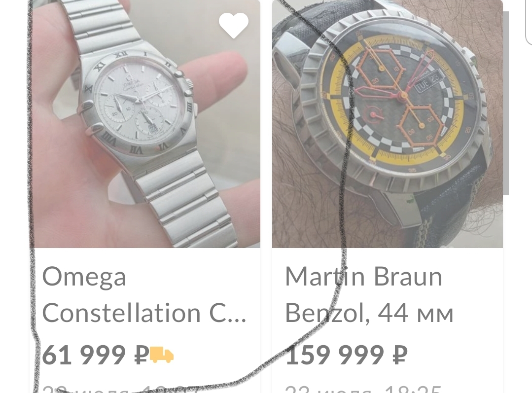This screenshot has width=532, height=393.
Task: Tap the white heart favorite icon
Action: tap(233, 26)
